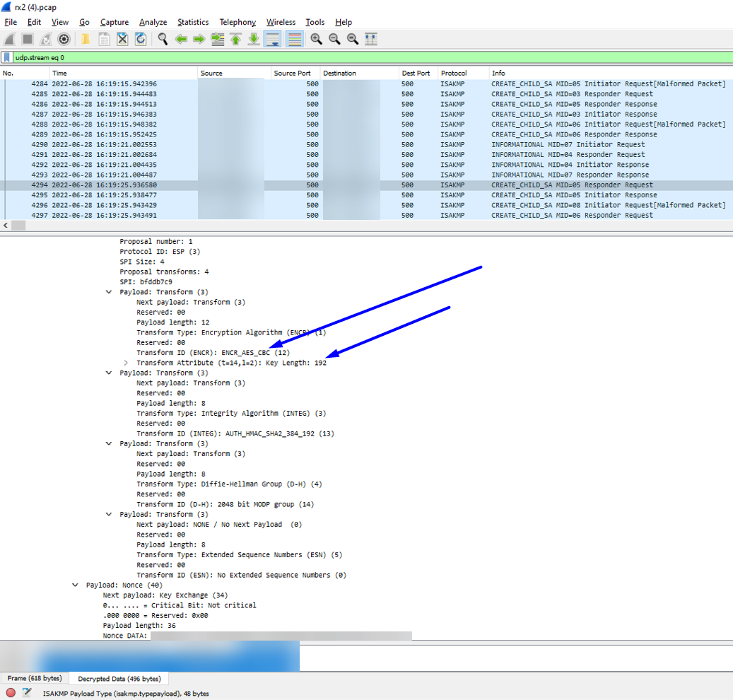Collapse the ESN Transform payload

point(108,514)
